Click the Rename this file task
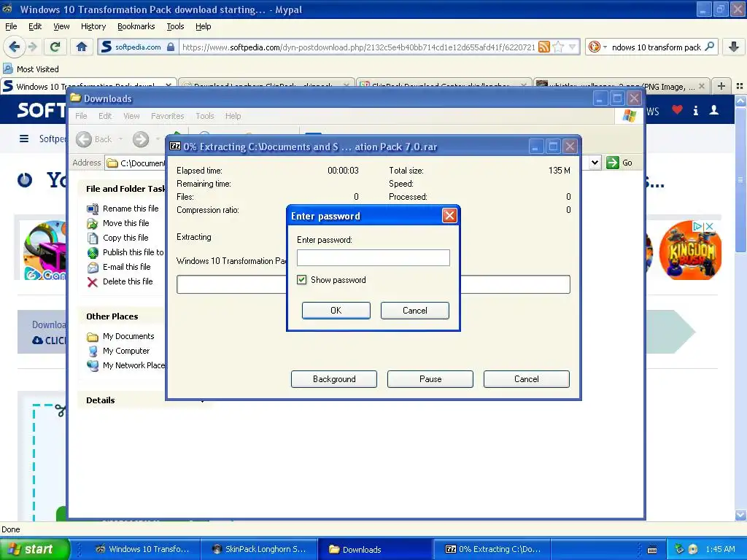This screenshot has width=747, height=560. point(123,209)
